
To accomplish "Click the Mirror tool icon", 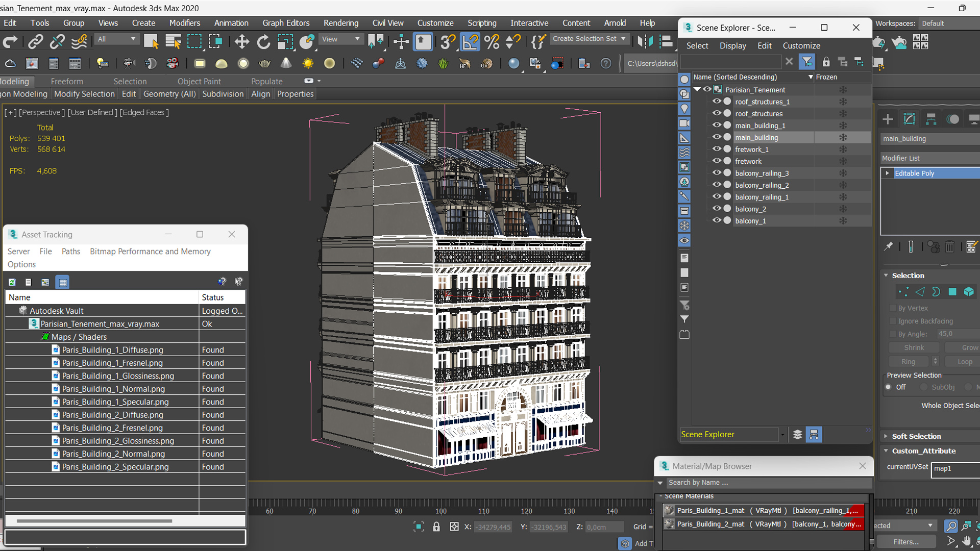I will tap(645, 42).
